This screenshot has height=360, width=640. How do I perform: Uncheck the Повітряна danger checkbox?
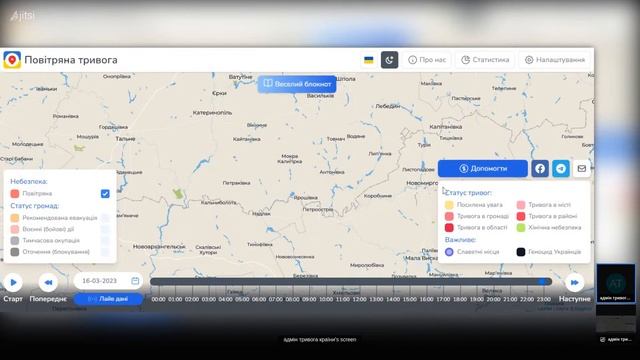[x=105, y=193]
